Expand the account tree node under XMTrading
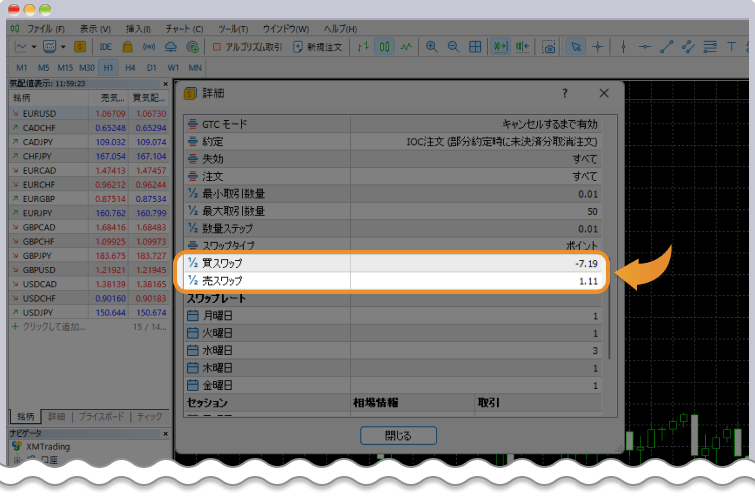The image size is (755, 496). (17, 460)
